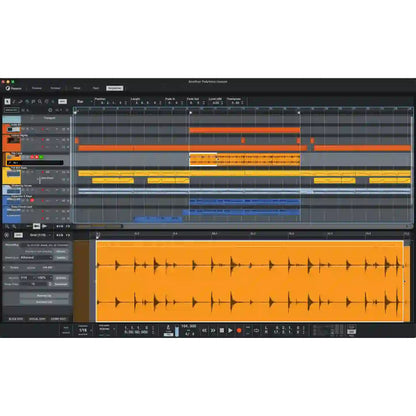
Task: Select the Magnify zoom tool
Action: (x=40, y=101)
